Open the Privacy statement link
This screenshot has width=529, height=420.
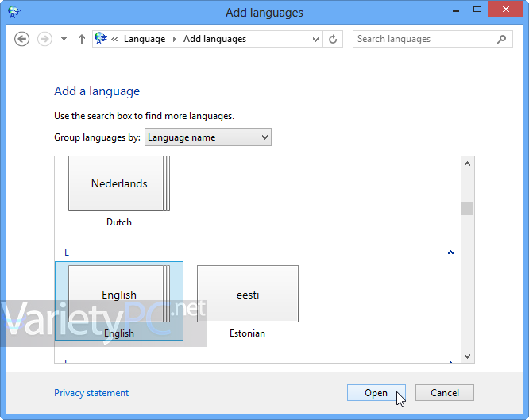(x=91, y=393)
